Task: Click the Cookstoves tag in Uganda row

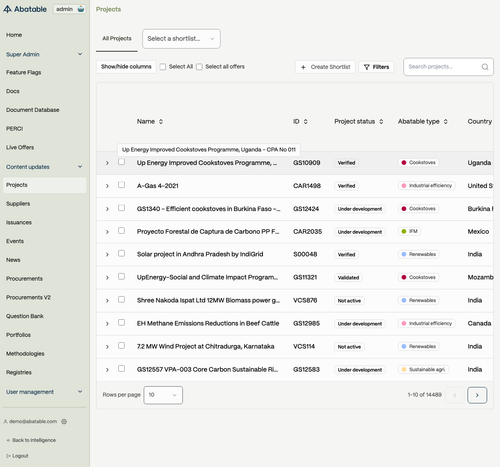Action: pos(419,163)
